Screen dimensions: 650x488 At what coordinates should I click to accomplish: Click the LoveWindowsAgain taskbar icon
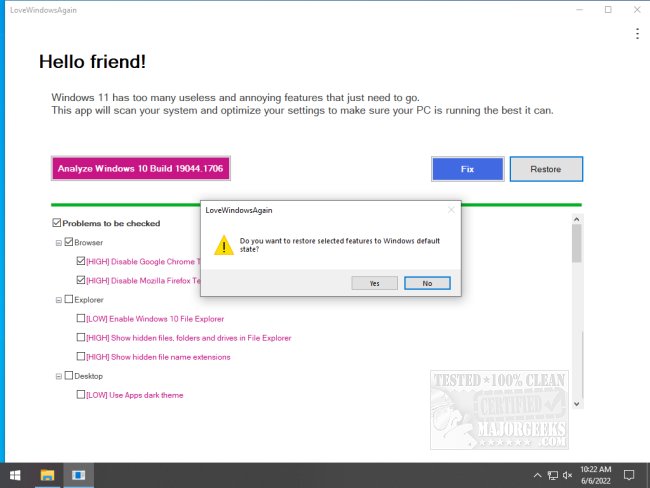click(78, 475)
